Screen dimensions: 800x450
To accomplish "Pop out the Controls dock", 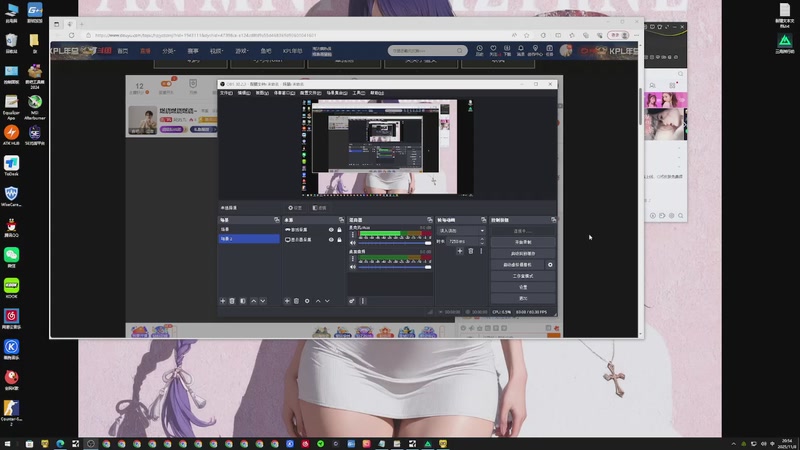I will pyautogui.click(x=553, y=220).
